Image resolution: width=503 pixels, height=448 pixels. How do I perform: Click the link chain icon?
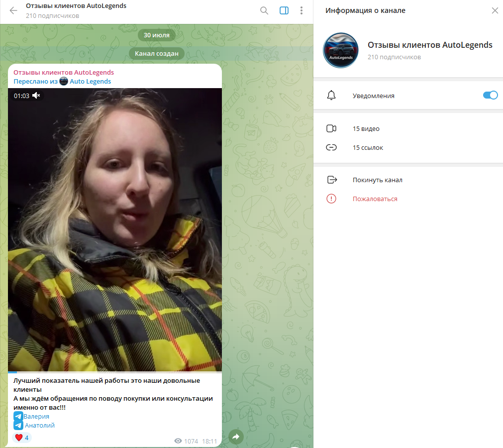tap(331, 148)
